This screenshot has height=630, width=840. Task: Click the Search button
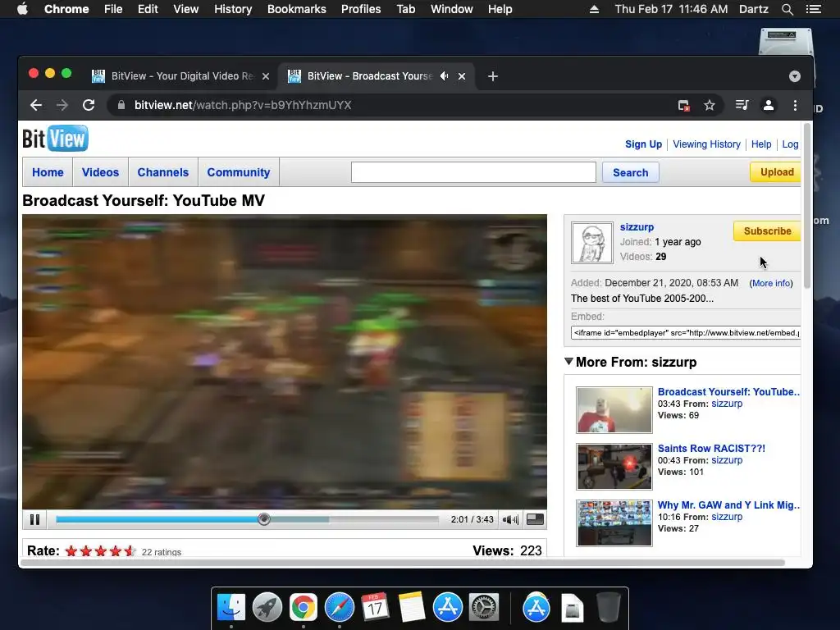631,172
